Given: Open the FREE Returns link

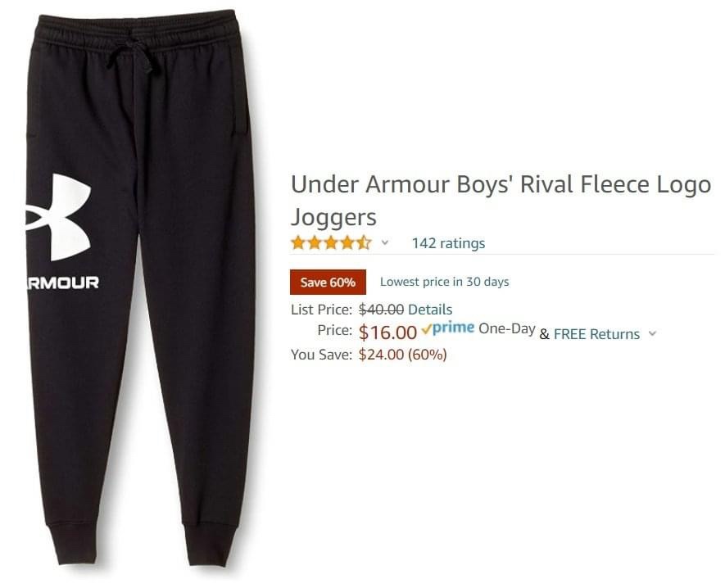Looking at the screenshot, I should point(596,334).
